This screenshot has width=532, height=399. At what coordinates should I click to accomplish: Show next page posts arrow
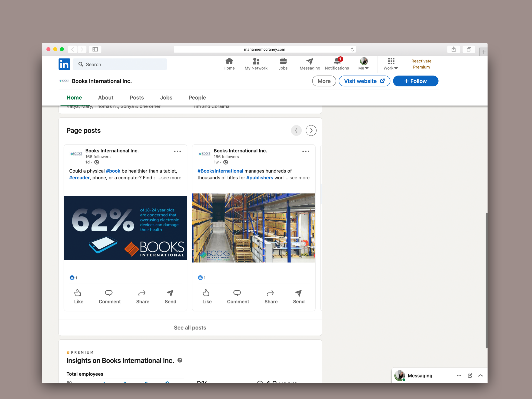pyautogui.click(x=311, y=131)
